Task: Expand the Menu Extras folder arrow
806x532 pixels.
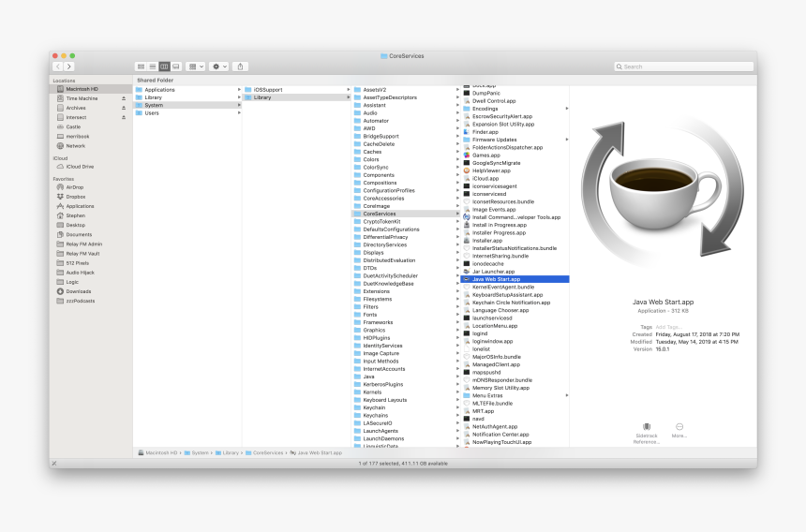Action: click(x=567, y=396)
